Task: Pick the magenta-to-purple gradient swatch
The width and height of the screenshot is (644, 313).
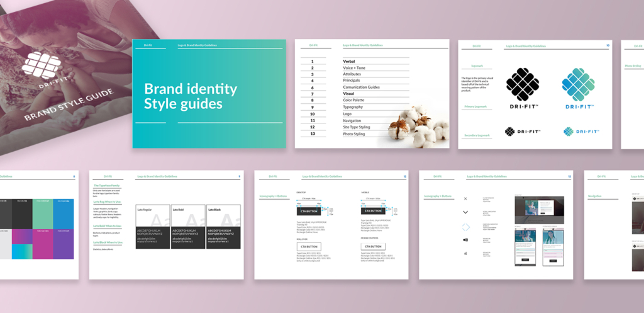Action: [22, 237]
